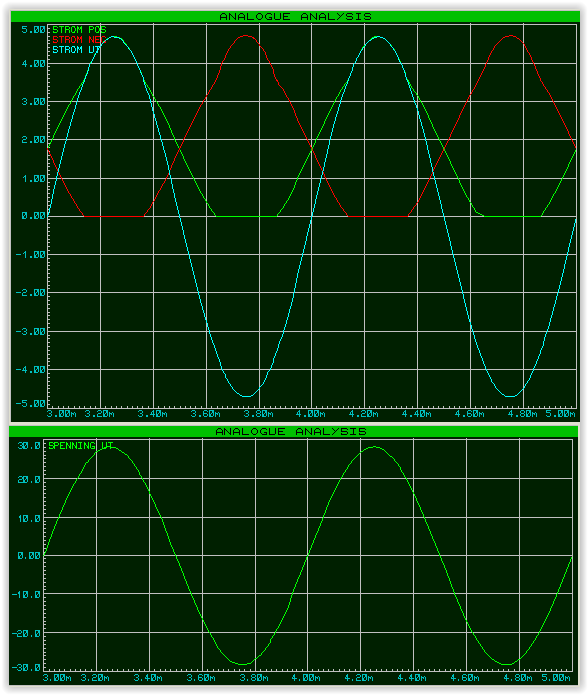588x695 pixels.
Task: Click the 5.00m time label in SPENNING graph
Action: [556, 678]
